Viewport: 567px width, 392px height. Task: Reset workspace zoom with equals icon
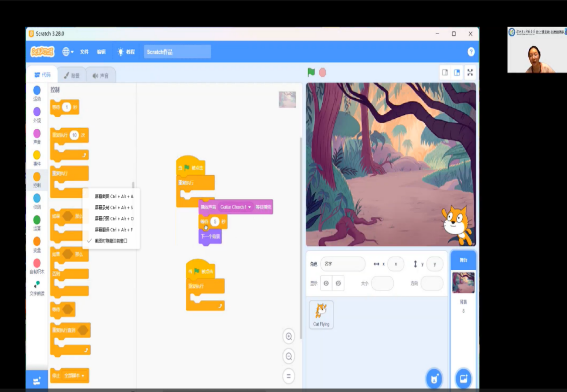coord(289,376)
